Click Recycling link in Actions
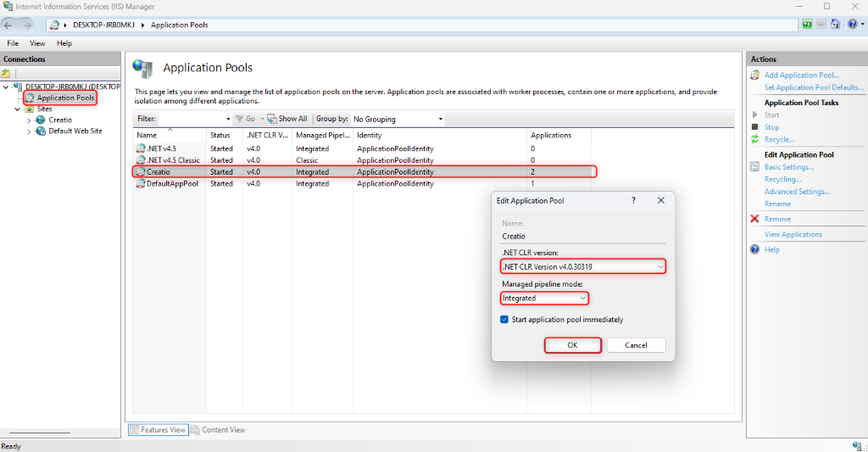Screen dimensions: 868x452 click(782, 179)
